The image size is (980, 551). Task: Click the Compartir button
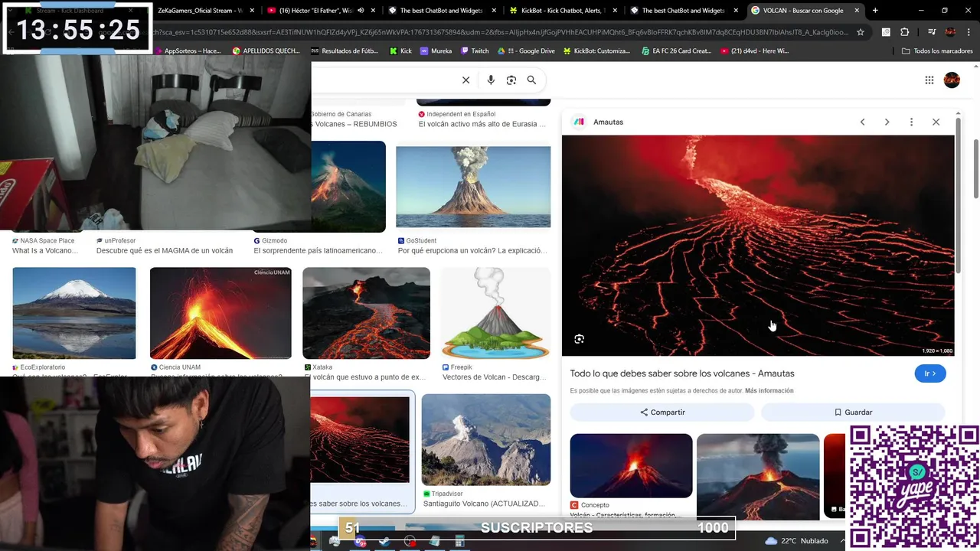[x=662, y=412]
